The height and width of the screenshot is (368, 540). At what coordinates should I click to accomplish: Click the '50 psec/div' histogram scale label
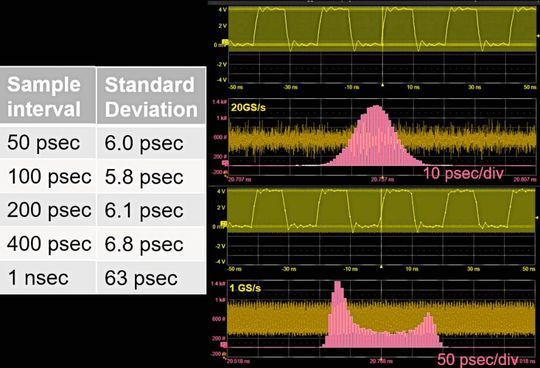(x=478, y=360)
